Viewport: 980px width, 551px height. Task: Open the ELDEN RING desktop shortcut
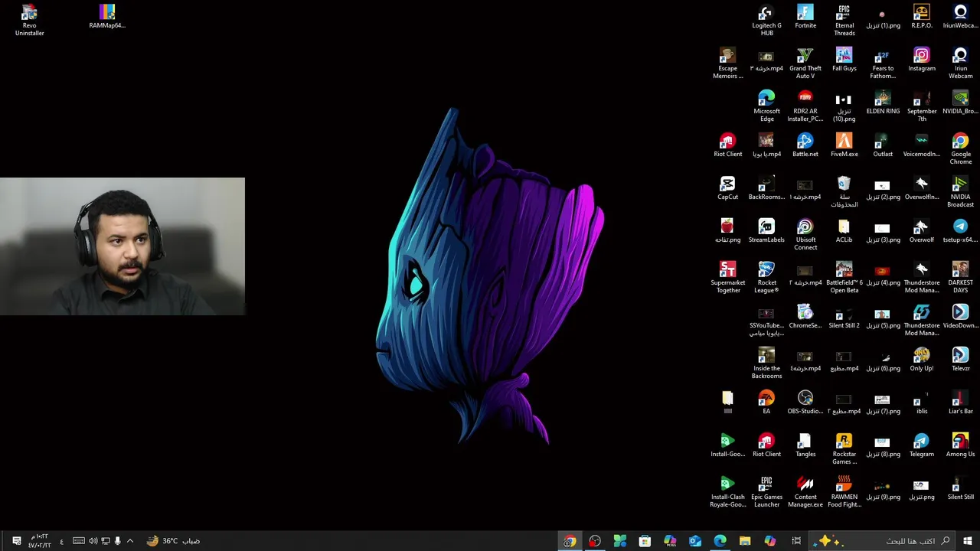click(x=883, y=103)
